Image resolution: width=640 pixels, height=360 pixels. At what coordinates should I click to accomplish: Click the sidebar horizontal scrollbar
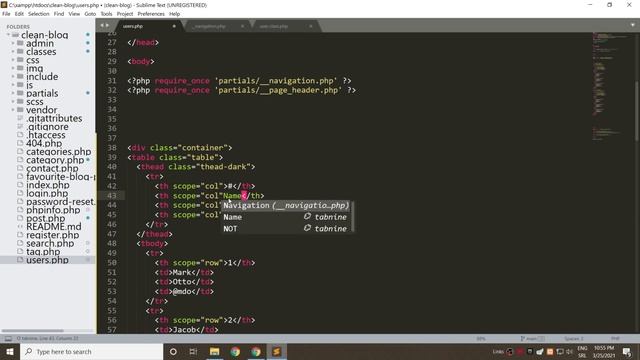[x=33, y=331]
